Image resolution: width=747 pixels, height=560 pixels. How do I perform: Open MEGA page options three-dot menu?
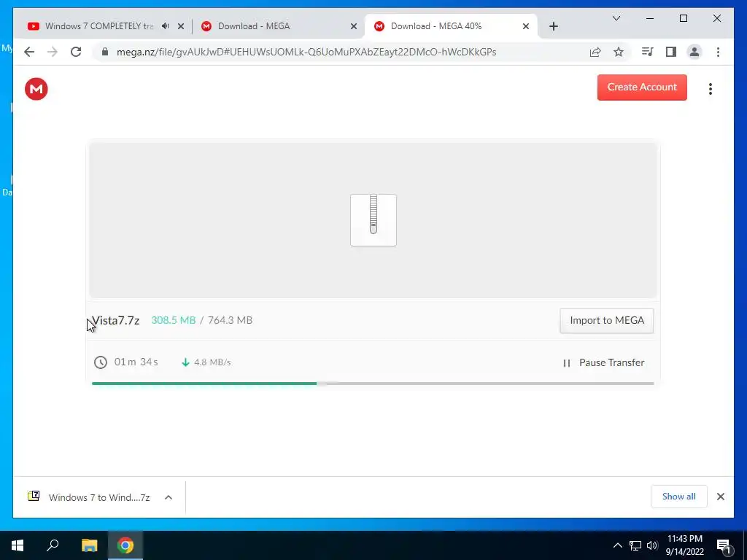point(710,88)
